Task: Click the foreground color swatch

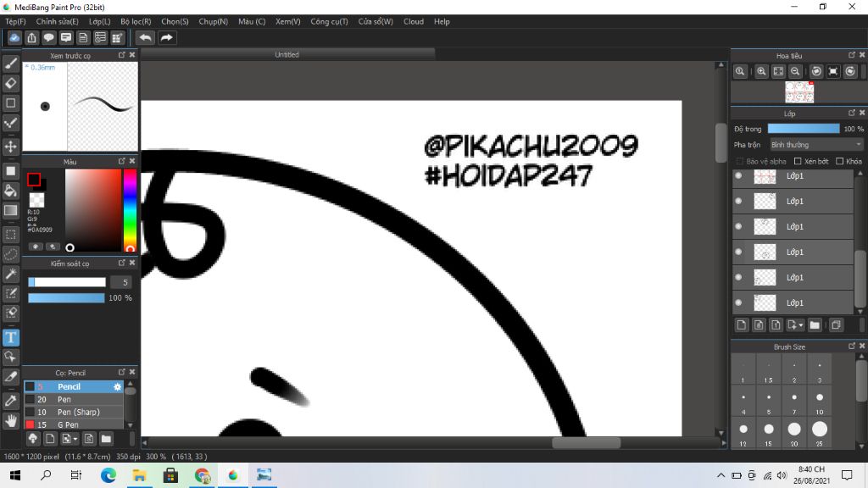Action: point(34,180)
